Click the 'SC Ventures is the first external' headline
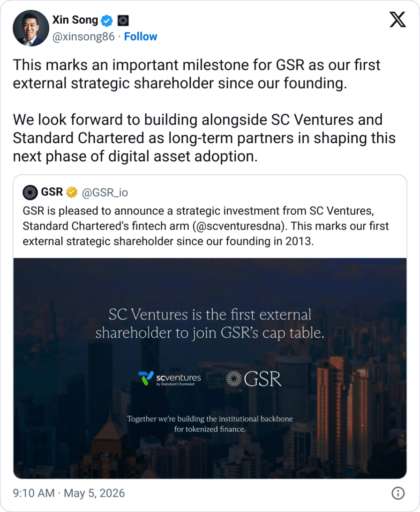The width and height of the screenshot is (420, 512). (x=210, y=315)
